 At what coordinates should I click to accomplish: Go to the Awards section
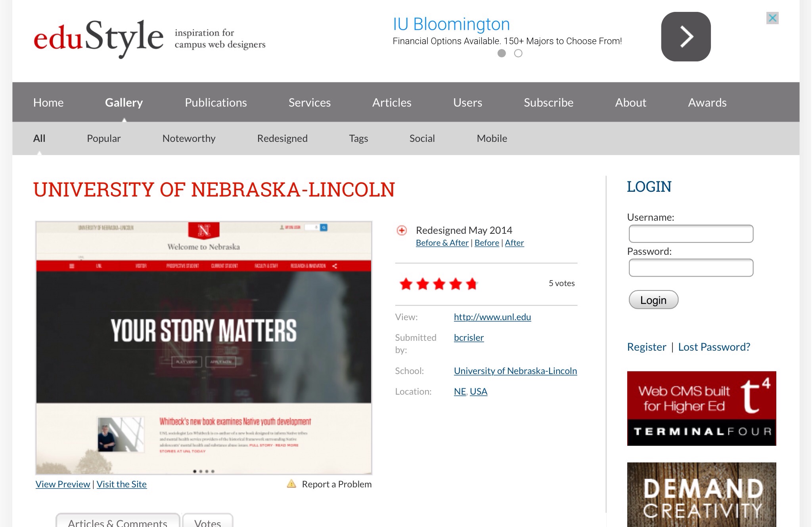(707, 102)
